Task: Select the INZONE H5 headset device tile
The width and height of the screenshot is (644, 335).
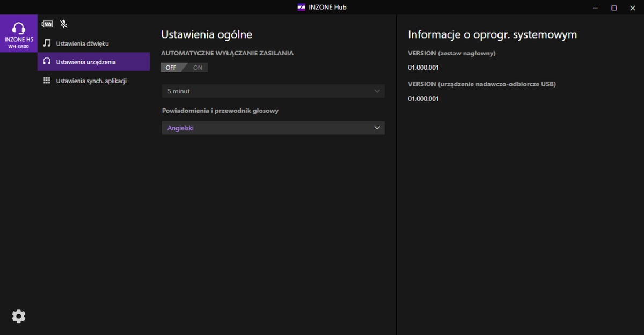Action: (x=19, y=33)
